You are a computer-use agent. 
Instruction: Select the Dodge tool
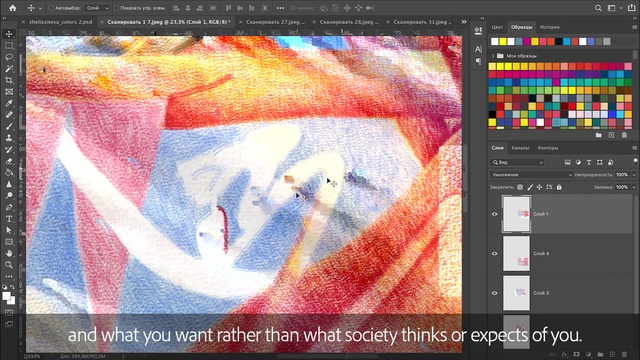pos(9,196)
